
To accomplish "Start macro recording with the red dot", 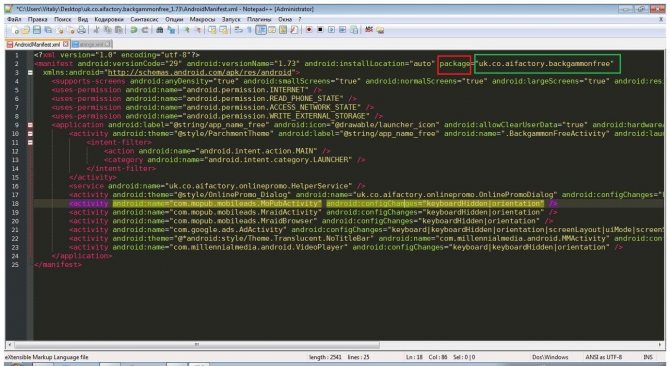I will pyautogui.click(x=309, y=30).
